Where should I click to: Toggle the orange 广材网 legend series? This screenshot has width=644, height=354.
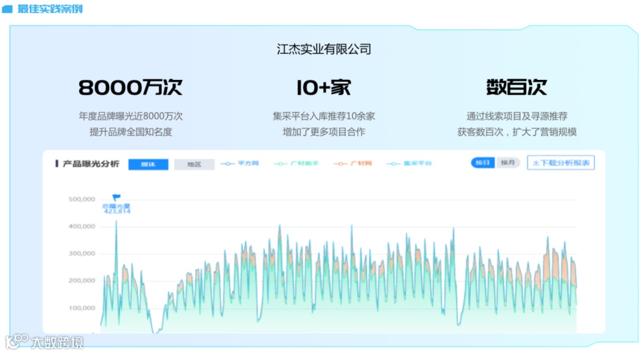[x=353, y=164]
